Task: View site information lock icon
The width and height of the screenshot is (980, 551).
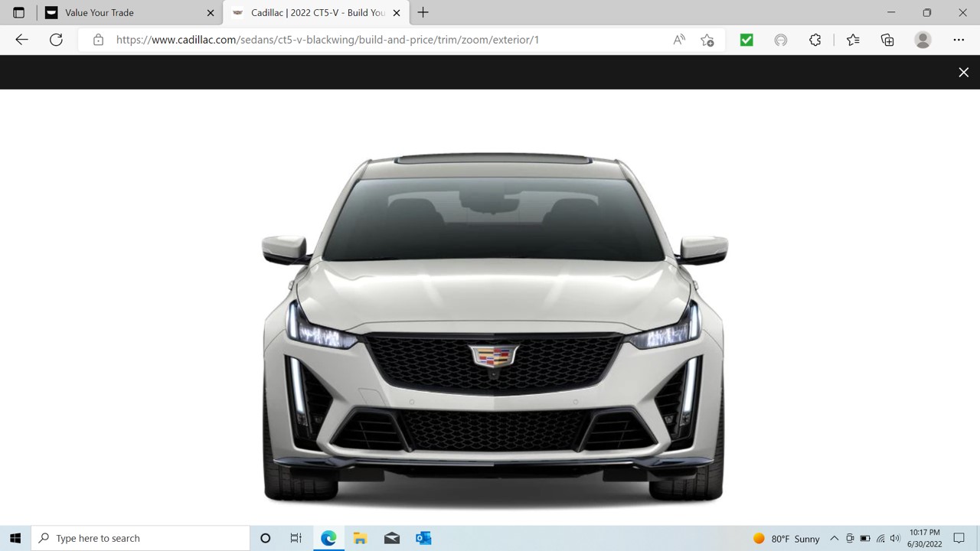Action: 98,40
